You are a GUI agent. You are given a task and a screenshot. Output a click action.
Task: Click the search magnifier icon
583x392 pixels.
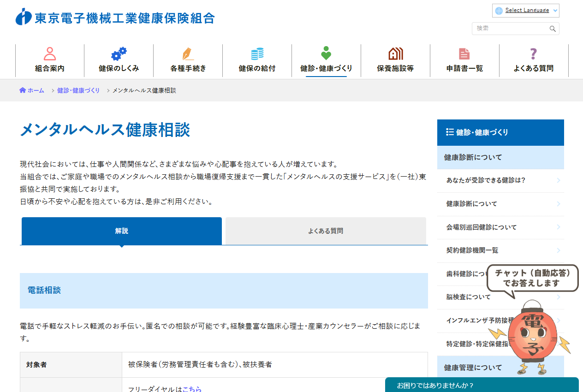553,29
